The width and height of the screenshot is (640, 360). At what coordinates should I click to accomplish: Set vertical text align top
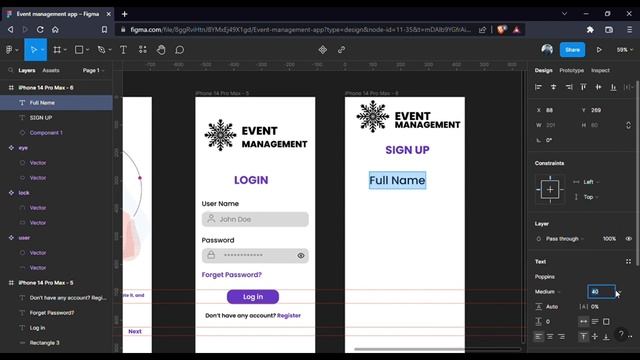tap(583, 337)
